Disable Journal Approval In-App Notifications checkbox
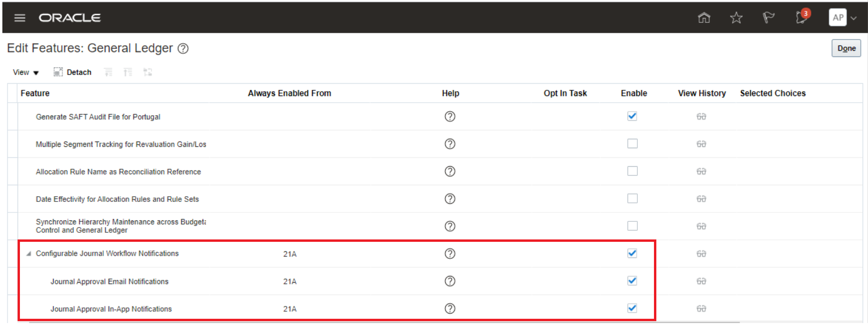The width and height of the screenshot is (868, 324). click(x=632, y=308)
